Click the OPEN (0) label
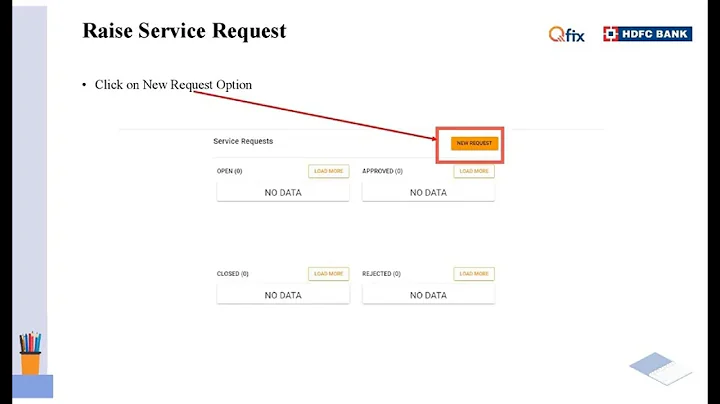The width and height of the screenshot is (720, 404). (x=229, y=171)
